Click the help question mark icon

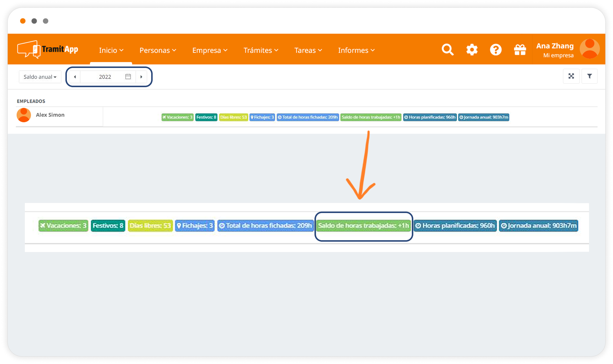click(496, 50)
